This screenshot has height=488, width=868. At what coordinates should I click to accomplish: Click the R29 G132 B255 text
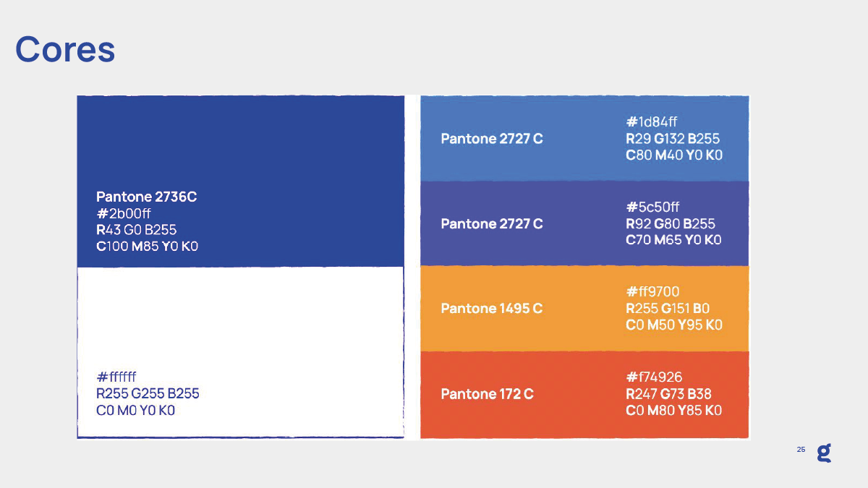click(x=673, y=139)
